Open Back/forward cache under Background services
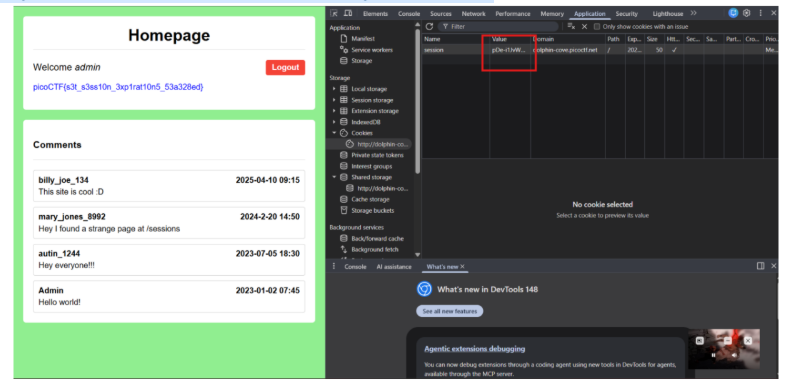Screen dimensions: 799x391 tap(377, 239)
